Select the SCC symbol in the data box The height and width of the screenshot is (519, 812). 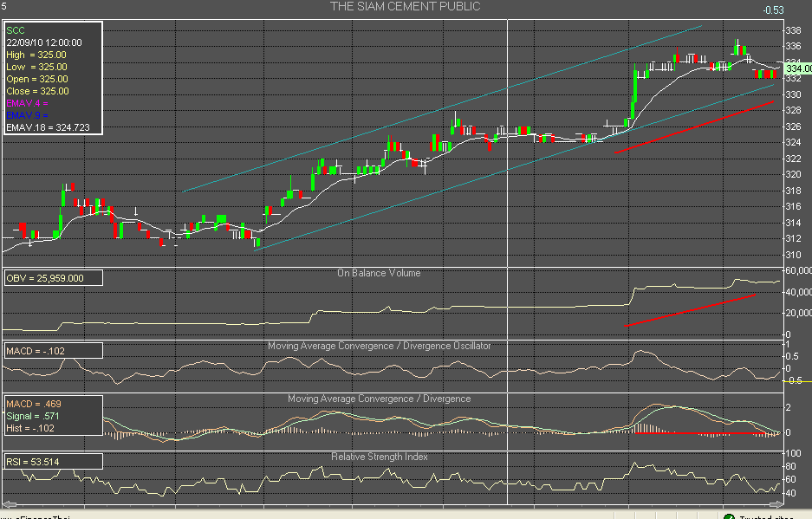[16, 30]
